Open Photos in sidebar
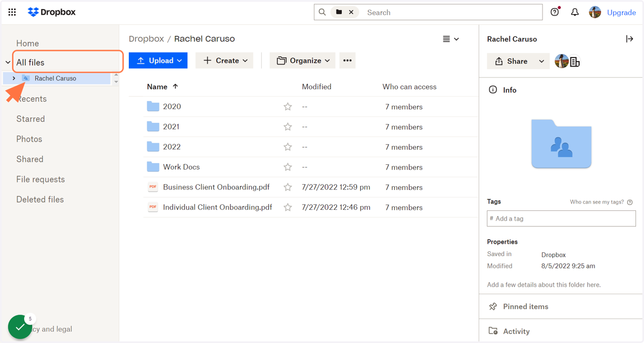 point(29,139)
